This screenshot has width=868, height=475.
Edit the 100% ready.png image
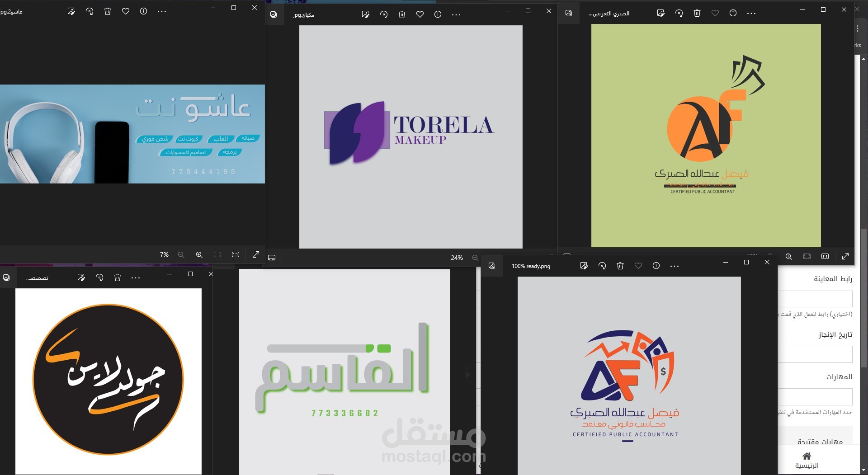coord(584,266)
